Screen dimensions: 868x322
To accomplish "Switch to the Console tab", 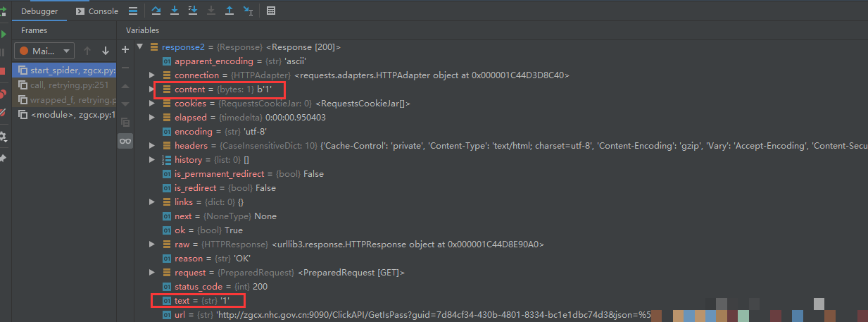I will click(97, 11).
